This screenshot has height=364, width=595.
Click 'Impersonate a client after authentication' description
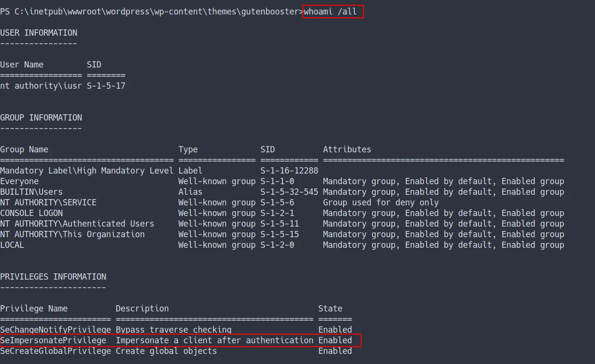215,340
